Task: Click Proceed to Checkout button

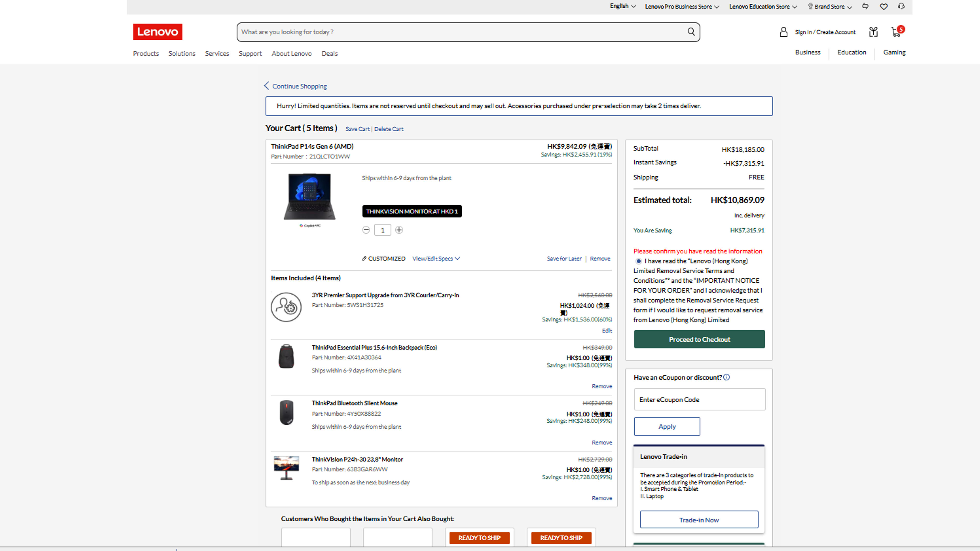Action: click(x=699, y=339)
